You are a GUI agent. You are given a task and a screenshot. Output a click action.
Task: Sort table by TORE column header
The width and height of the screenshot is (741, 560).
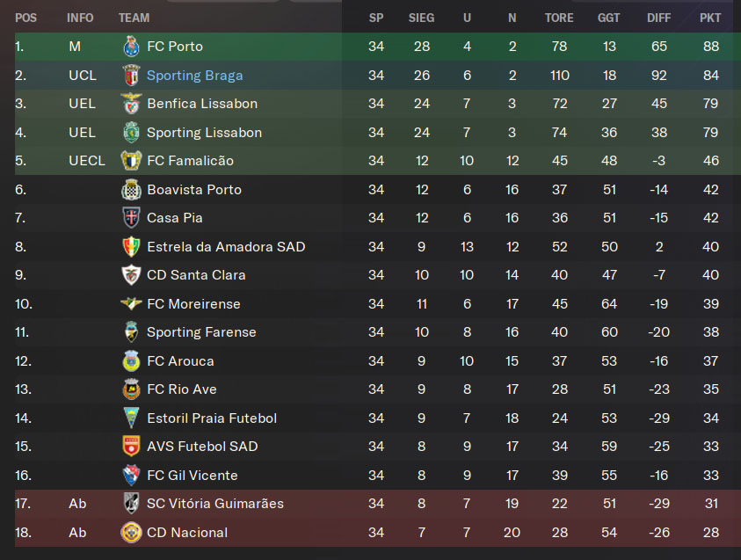(559, 18)
